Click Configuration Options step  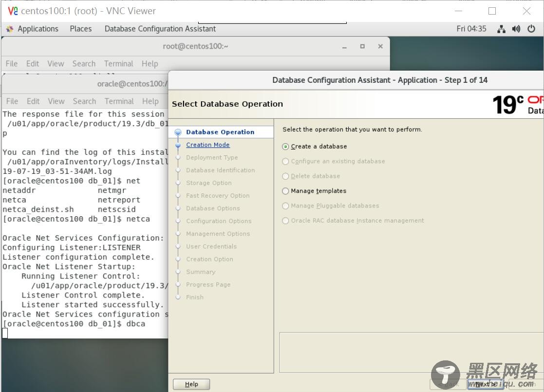[x=219, y=222]
